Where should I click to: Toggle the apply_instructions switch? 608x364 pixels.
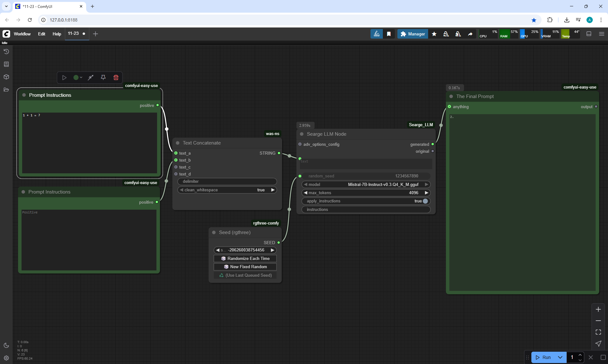(425, 201)
